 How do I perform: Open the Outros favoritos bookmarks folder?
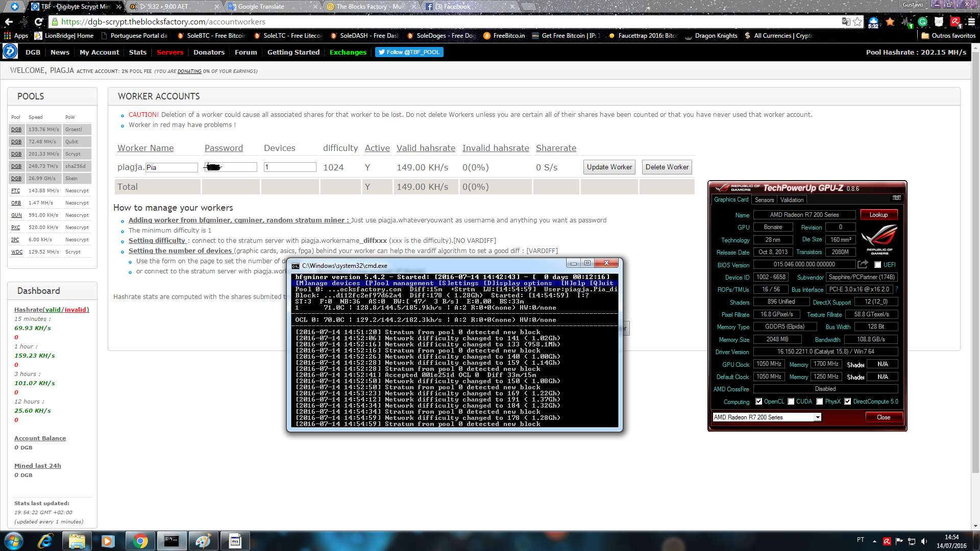click(948, 36)
